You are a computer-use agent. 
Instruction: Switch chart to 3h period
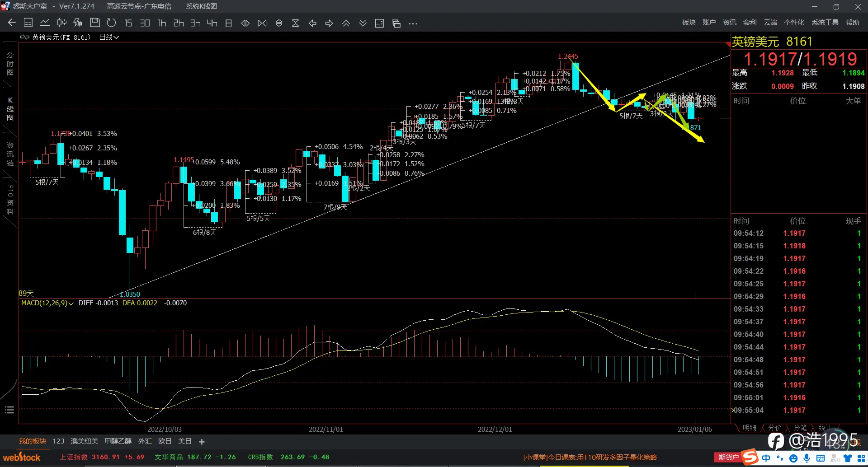pos(195,23)
